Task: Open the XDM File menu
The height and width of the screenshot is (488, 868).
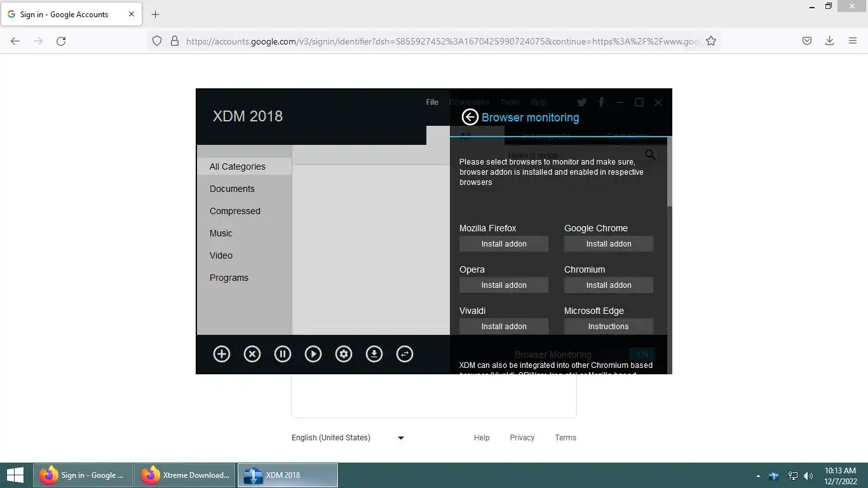Action: (432, 102)
